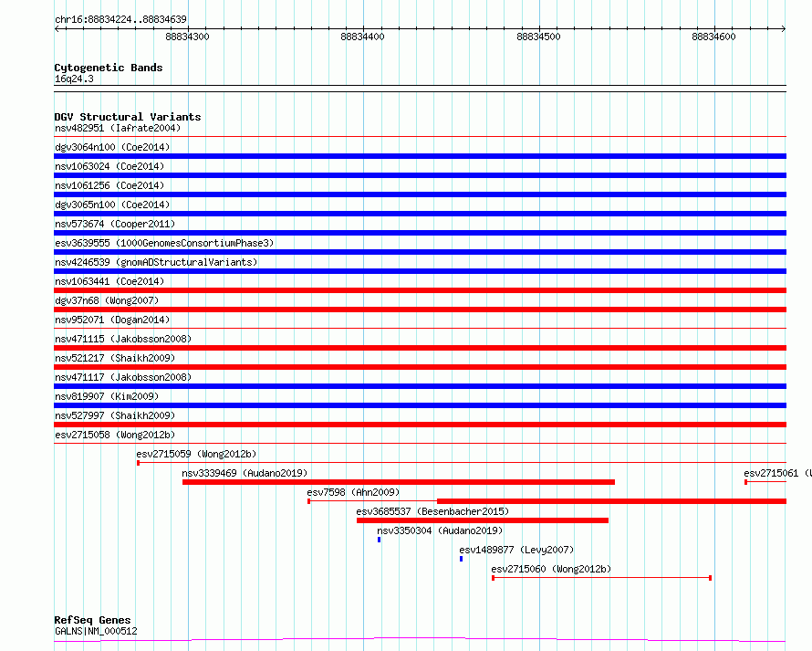Open variant dgv3065n100 (Coe2014)
Viewport: 812px width, 651px height.
click(112, 205)
